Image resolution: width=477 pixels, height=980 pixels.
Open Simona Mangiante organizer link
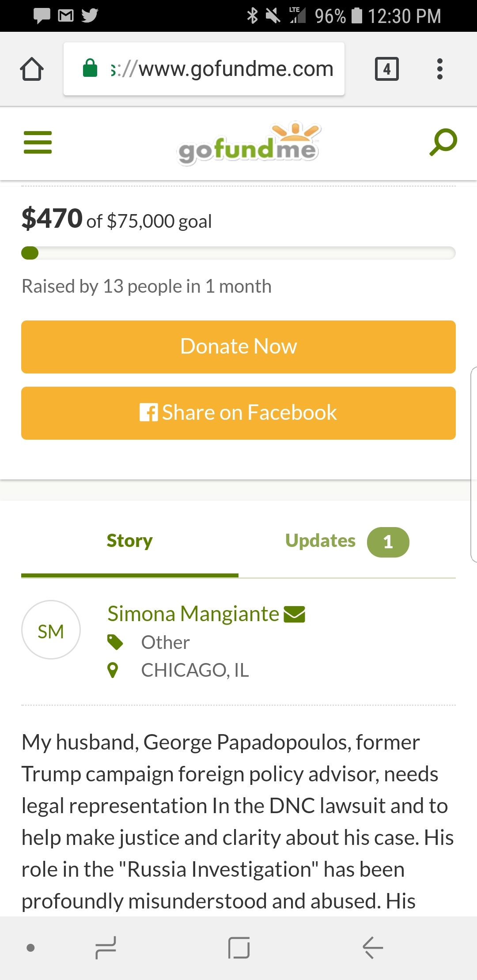193,614
